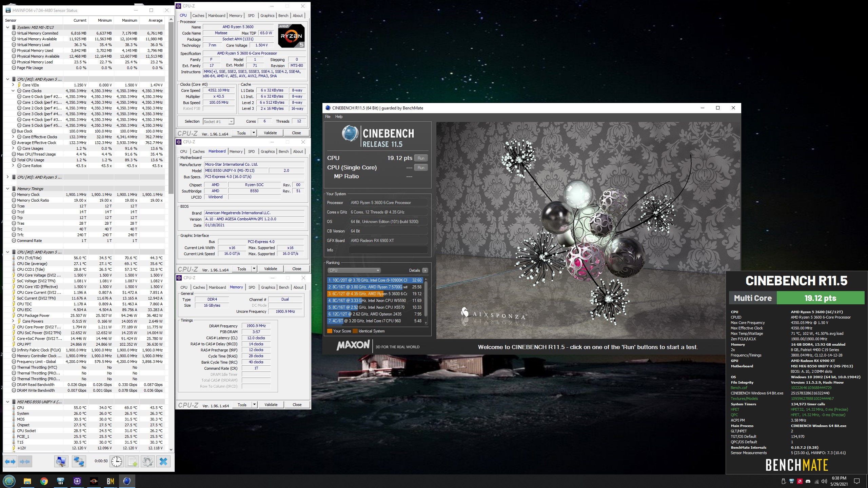Open Bench tab in top CPU-Z window
868x488 pixels.
[283, 16]
